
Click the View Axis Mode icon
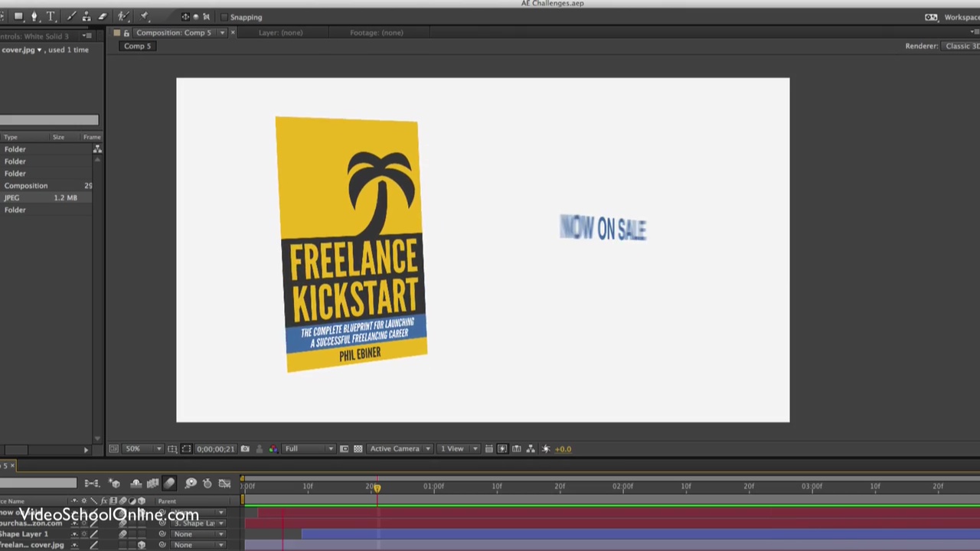[x=206, y=17]
